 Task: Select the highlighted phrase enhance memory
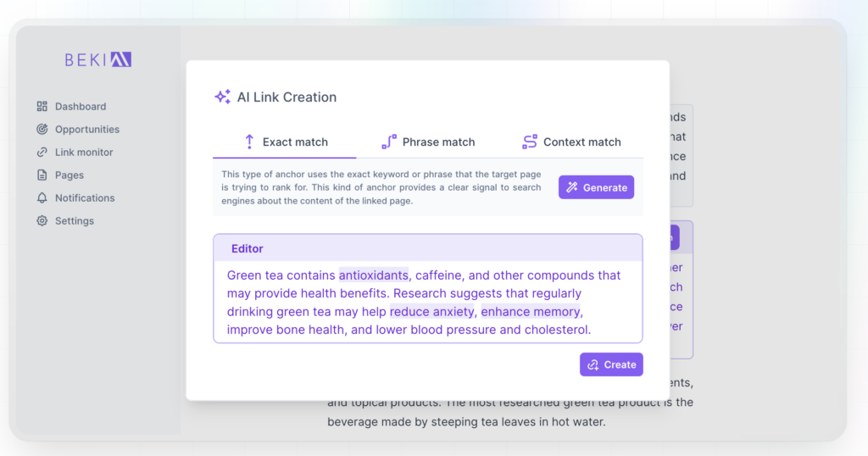coord(531,312)
